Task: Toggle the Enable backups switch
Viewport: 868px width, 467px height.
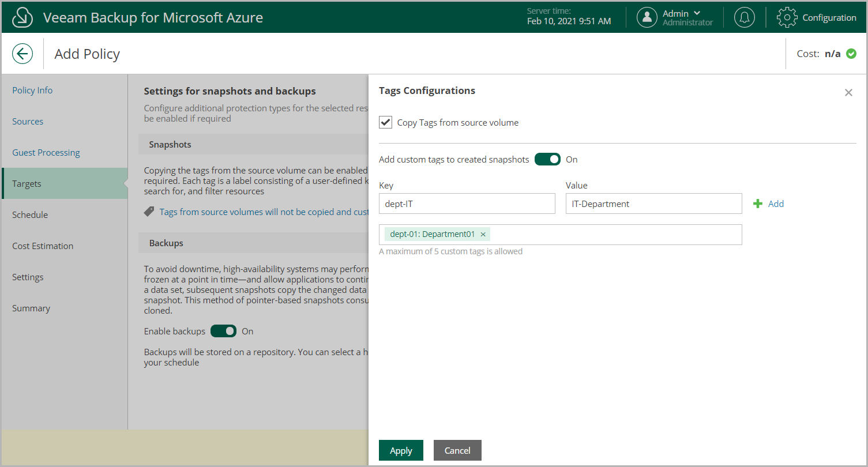Action: point(223,331)
